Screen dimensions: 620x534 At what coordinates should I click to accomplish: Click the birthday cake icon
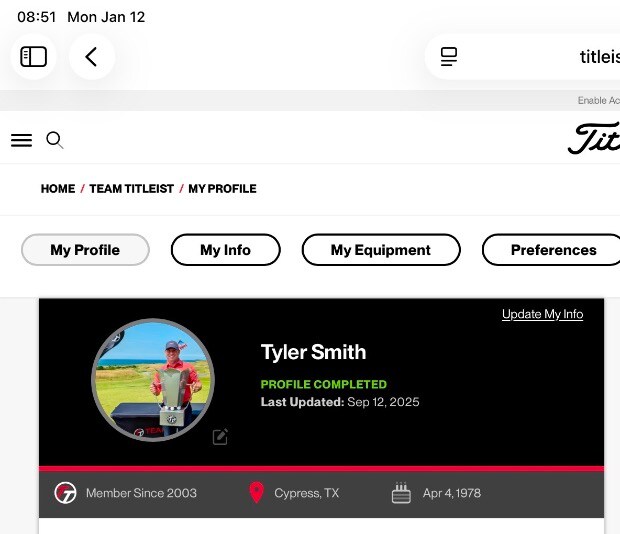coord(401,493)
